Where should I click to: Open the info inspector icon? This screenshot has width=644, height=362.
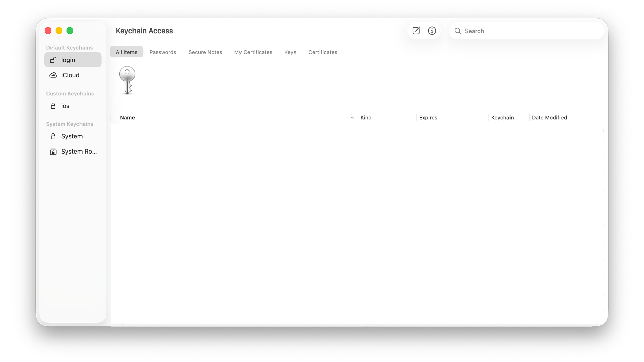pos(432,31)
